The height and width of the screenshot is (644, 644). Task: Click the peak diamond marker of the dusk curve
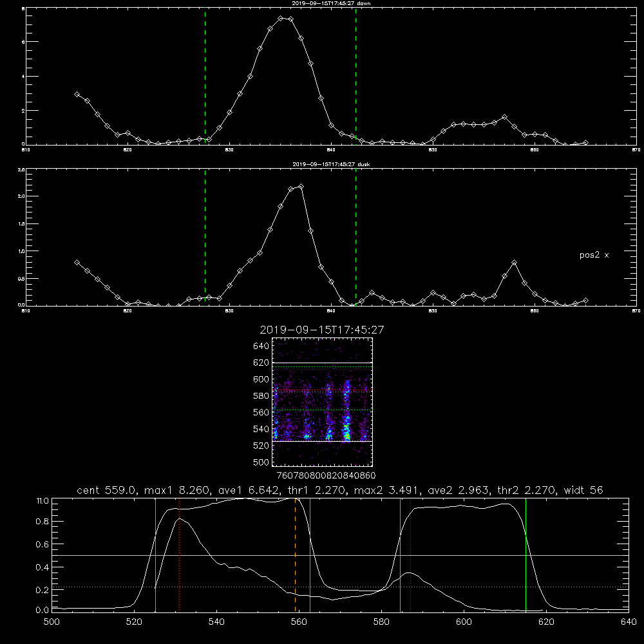coord(301,187)
